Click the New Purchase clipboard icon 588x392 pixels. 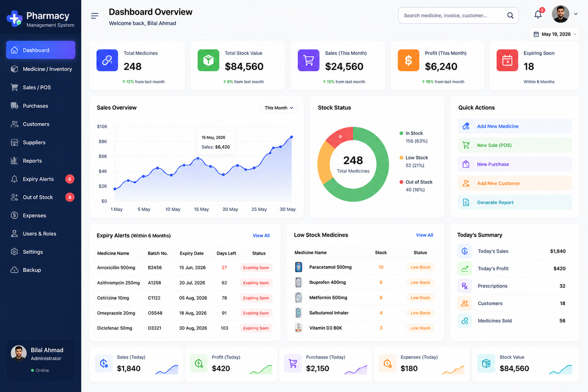point(466,164)
